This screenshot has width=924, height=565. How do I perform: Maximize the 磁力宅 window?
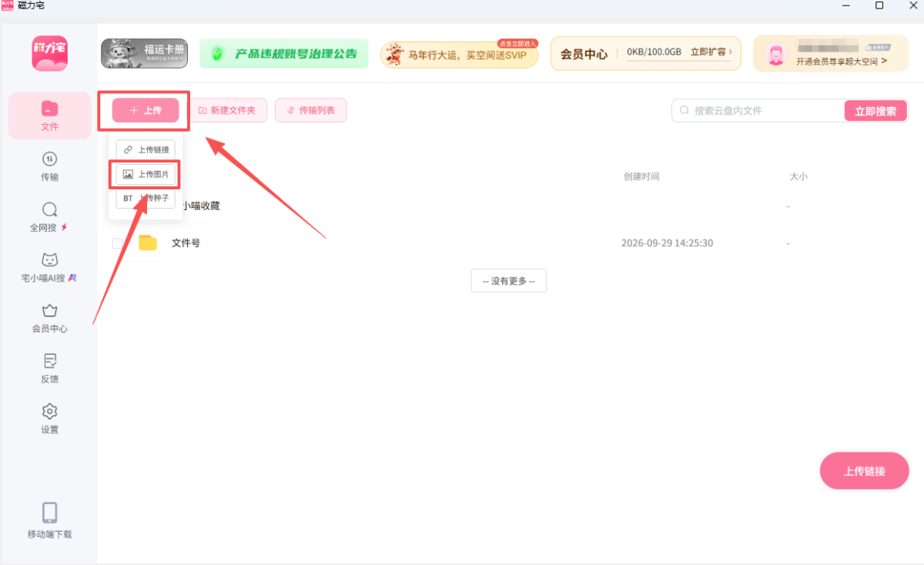point(879,5)
